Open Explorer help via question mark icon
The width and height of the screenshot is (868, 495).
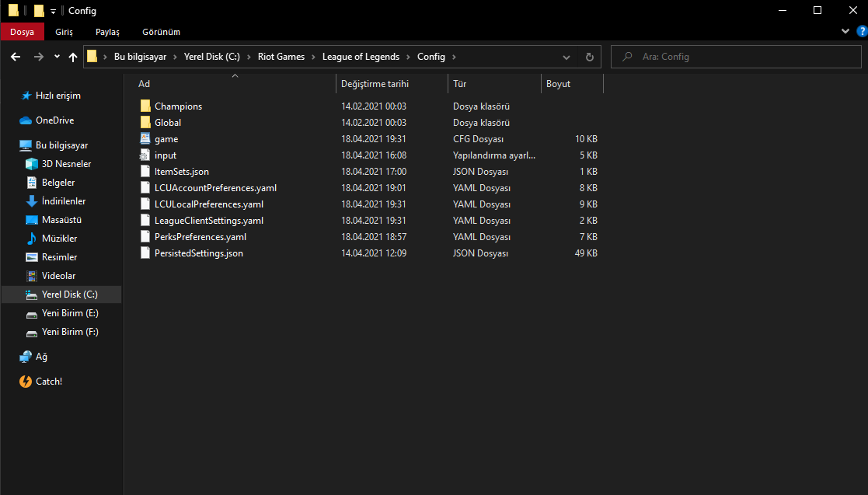(862, 32)
